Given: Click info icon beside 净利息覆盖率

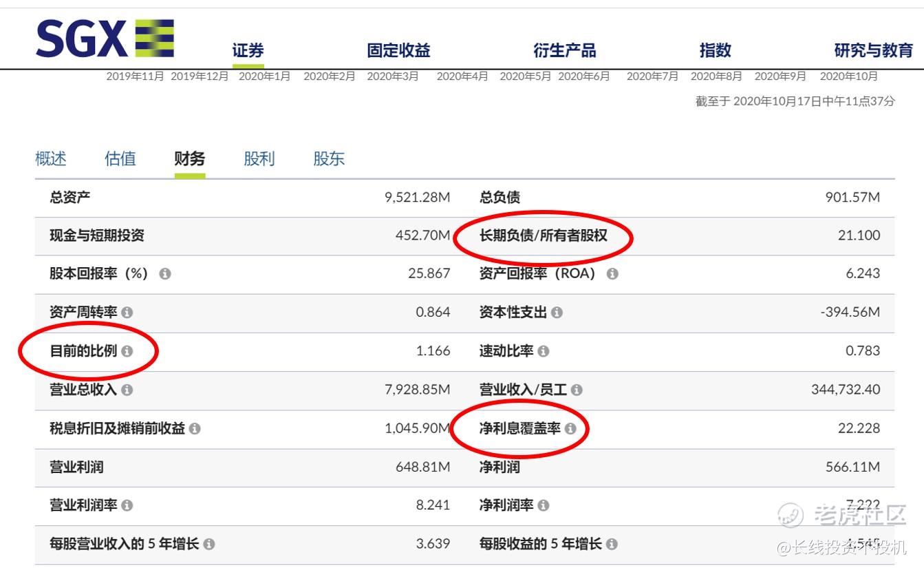Looking at the screenshot, I should [x=570, y=429].
